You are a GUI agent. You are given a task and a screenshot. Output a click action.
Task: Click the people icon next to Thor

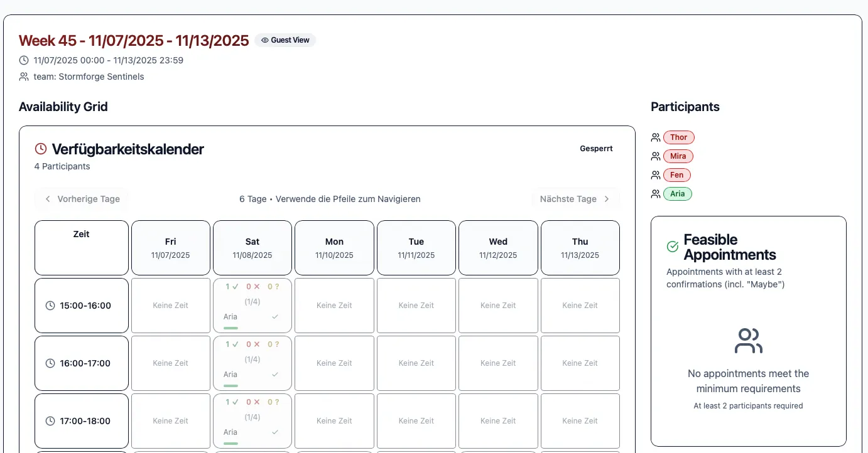[656, 137]
